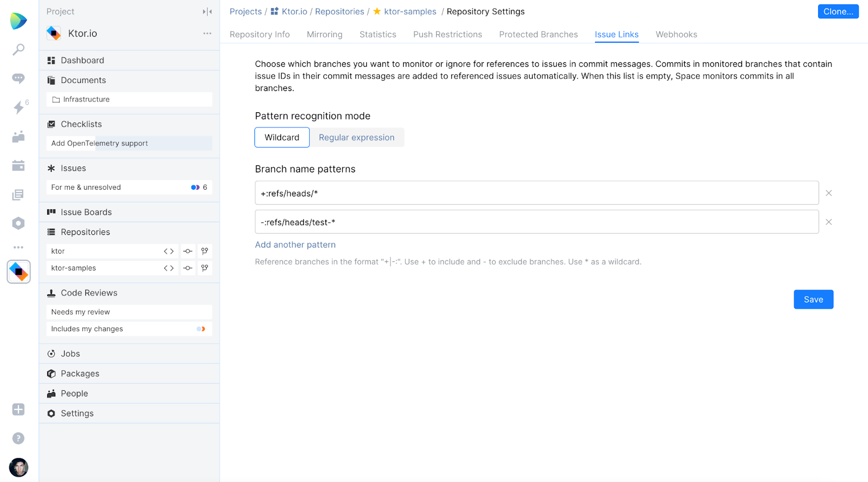Open Issues section in sidebar
Viewport: 868px width, 482px height.
tap(129, 168)
